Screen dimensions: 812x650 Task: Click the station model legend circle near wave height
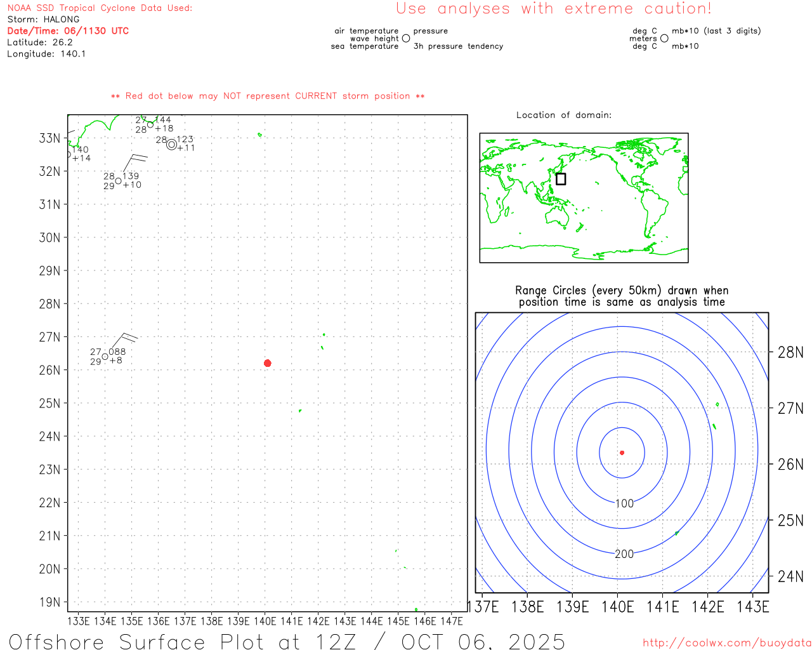[x=406, y=39]
